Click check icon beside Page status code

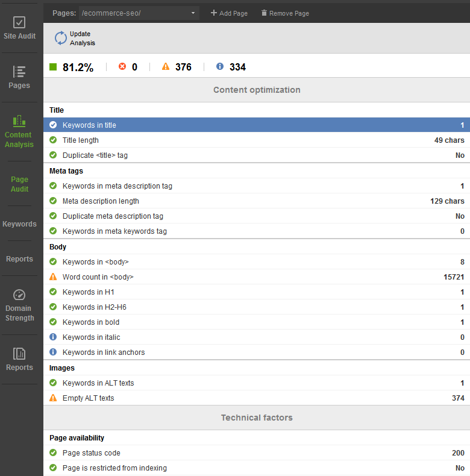pos(53,453)
